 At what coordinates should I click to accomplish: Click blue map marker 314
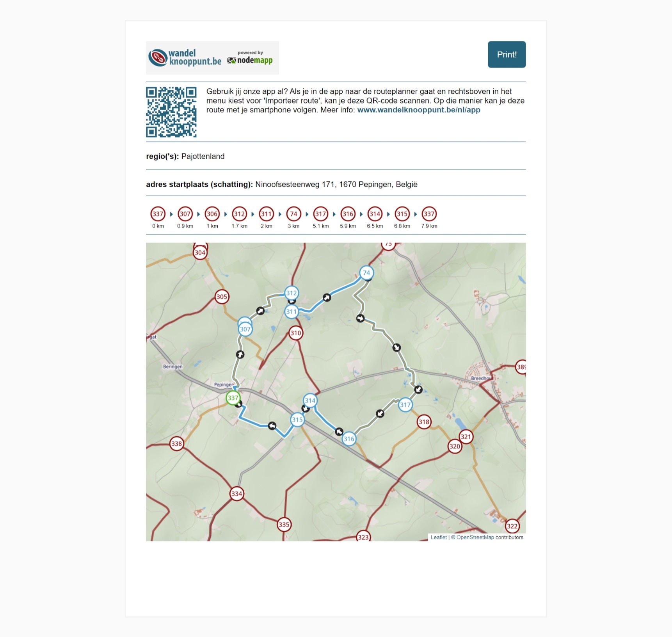coord(310,400)
